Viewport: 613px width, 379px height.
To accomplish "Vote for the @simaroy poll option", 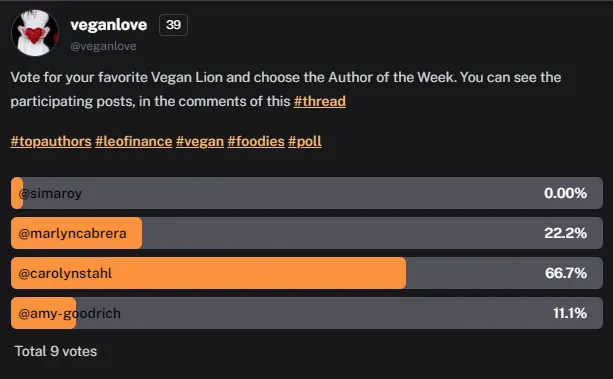I will point(307,193).
